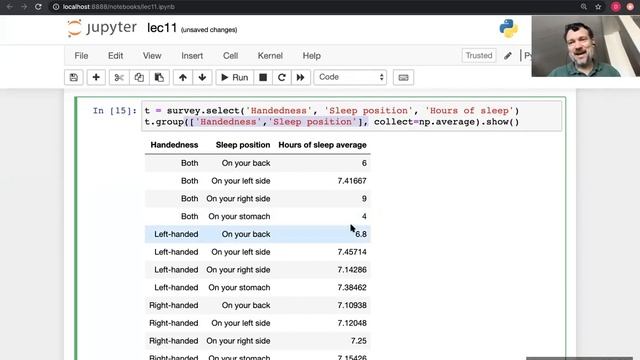640x360 pixels.
Task: Move selected cell down with the arrow icon
Action: click(x=202, y=77)
